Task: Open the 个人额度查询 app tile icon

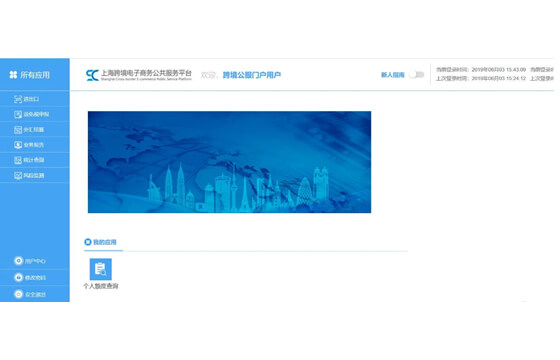Action: pos(100,269)
